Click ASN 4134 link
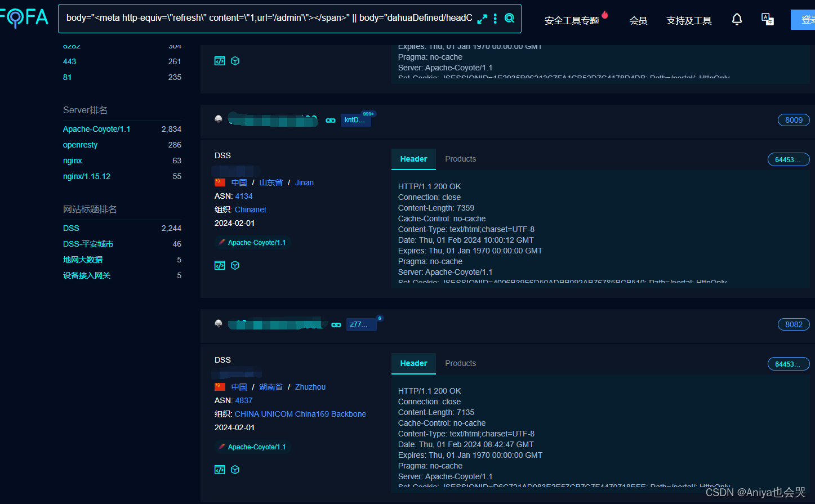 click(244, 196)
